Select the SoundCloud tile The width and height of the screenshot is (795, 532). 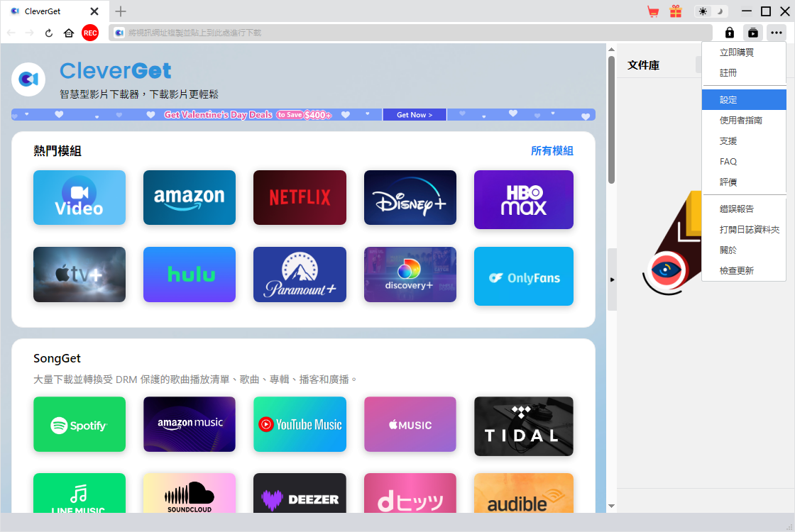tap(190, 493)
